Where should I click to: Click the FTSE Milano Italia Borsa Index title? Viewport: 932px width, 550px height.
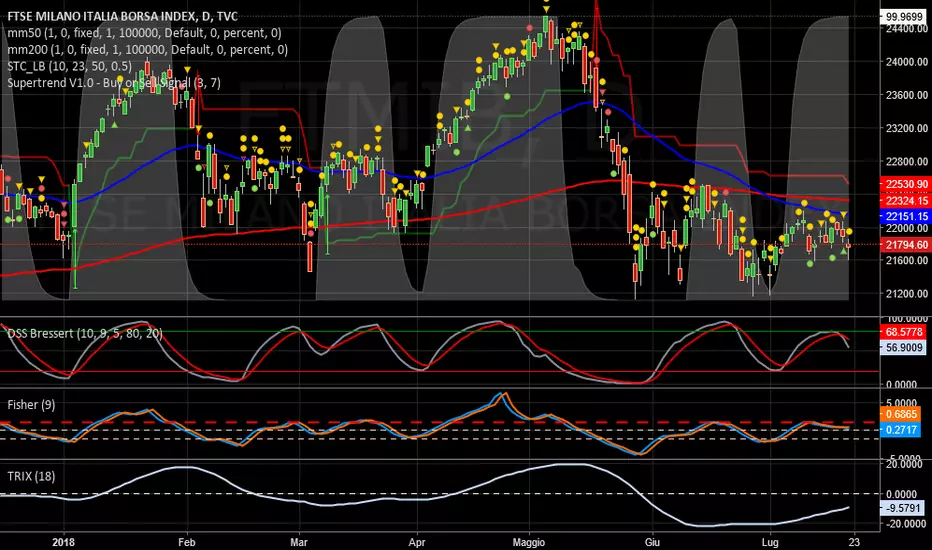click(x=122, y=17)
